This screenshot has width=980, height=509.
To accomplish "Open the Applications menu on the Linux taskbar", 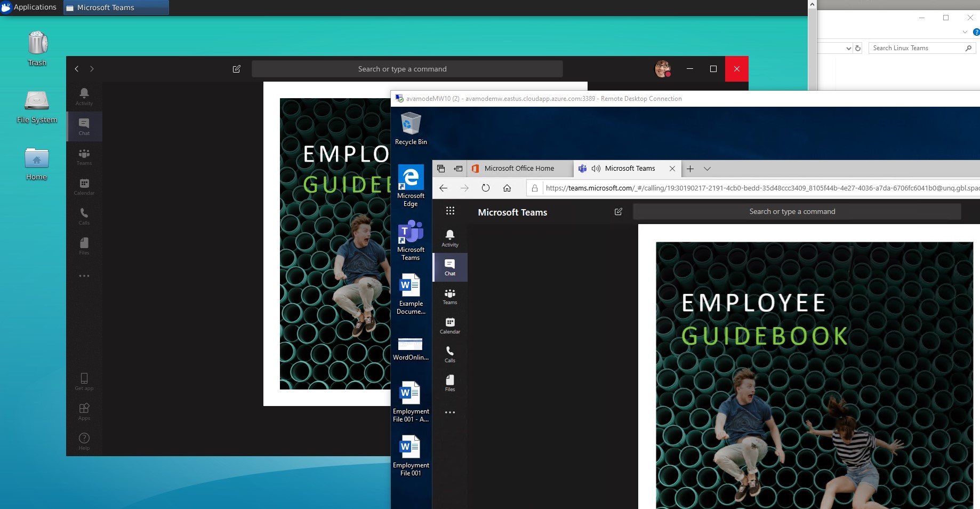I will point(30,7).
